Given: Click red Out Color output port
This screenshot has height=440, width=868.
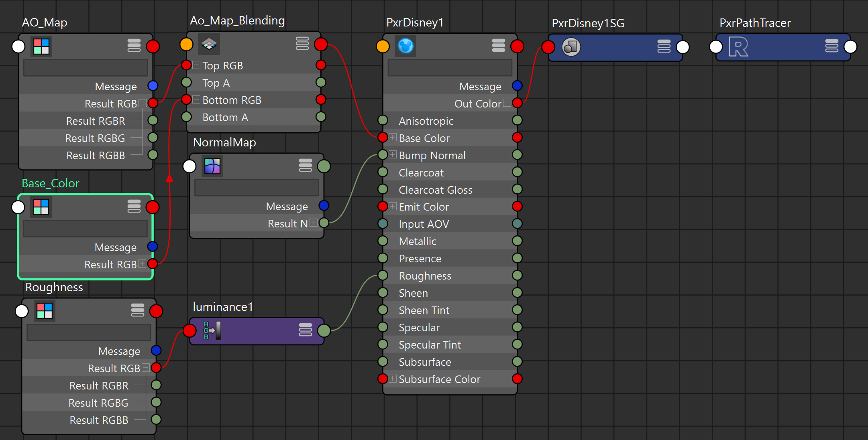Looking at the screenshot, I should (x=517, y=103).
